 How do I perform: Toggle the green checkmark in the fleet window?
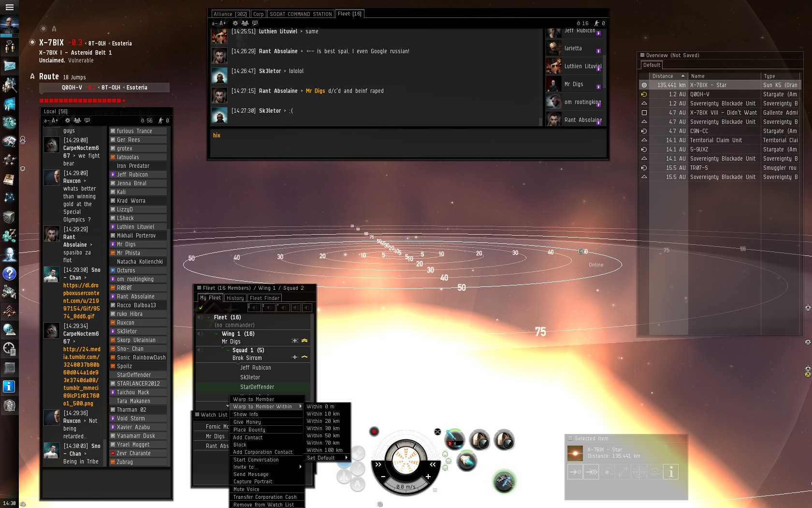[x=201, y=307]
